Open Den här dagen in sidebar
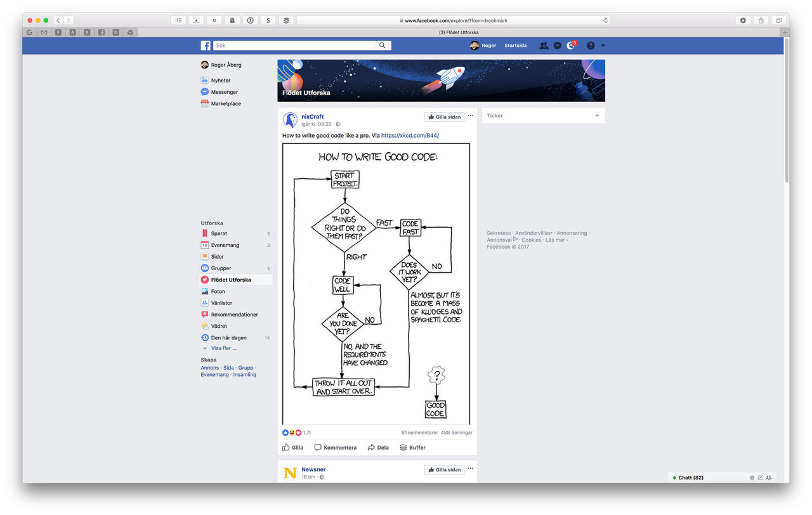The width and height of the screenshot is (812, 515). [236, 337]
